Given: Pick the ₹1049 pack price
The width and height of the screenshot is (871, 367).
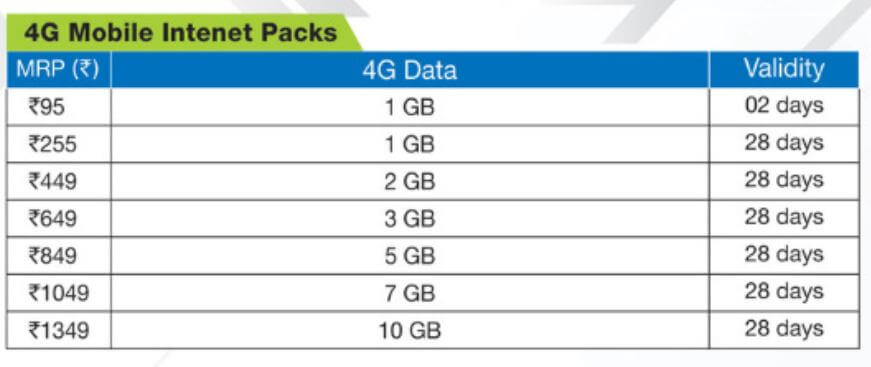Looking at the screenshot, I should coord(58,293).
